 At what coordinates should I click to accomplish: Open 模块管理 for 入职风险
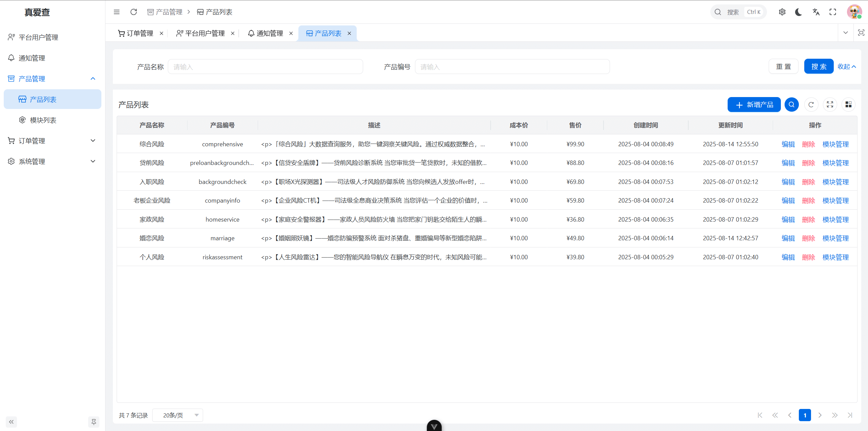tap(835, 182)
